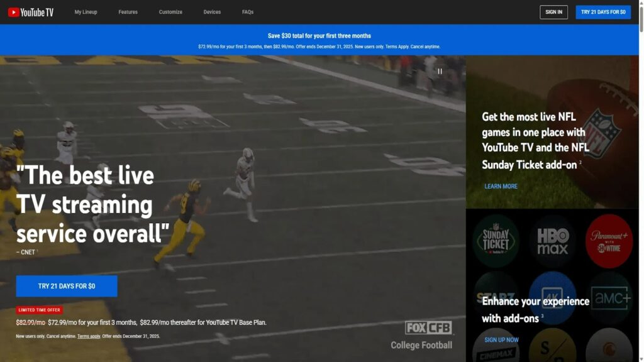The height and width of the screenshot is (362, 644).
Task: Open the Terms apply link under the offer
Action: [89, 336]
